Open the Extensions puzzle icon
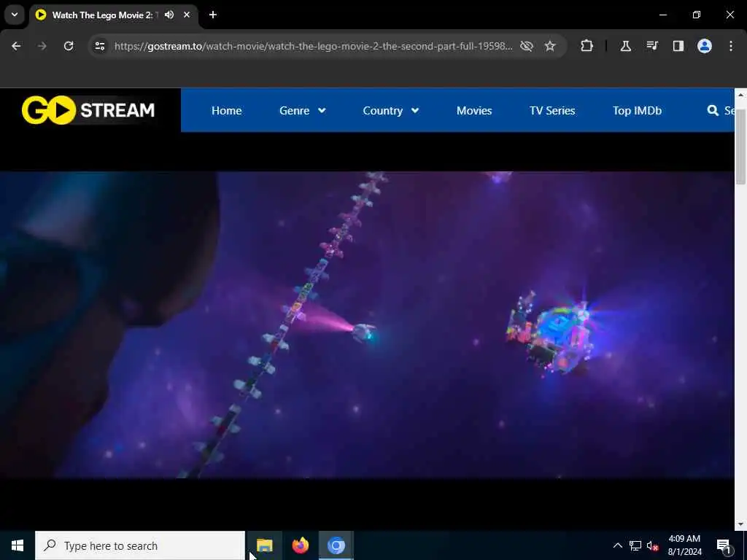The width and height of the screenshot is (747, 560). point(587,46)
